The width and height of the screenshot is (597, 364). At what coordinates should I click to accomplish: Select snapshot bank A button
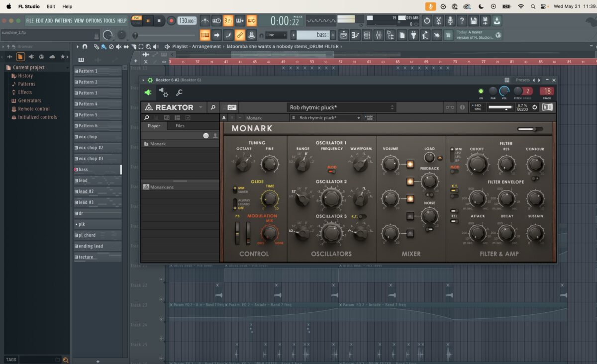tap(224, 118)
